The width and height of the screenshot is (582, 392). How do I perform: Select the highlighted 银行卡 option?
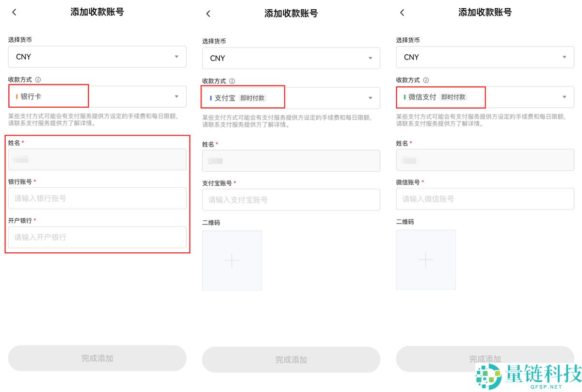[32, 96]
